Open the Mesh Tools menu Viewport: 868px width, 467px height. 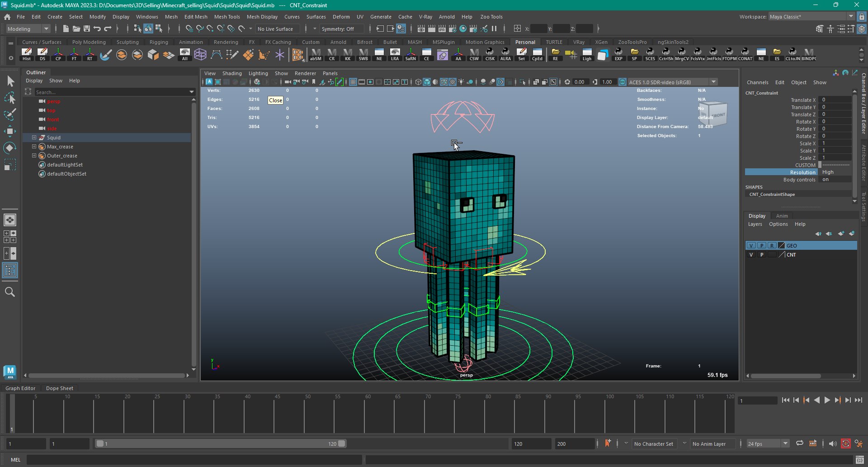tap(226, 17)
